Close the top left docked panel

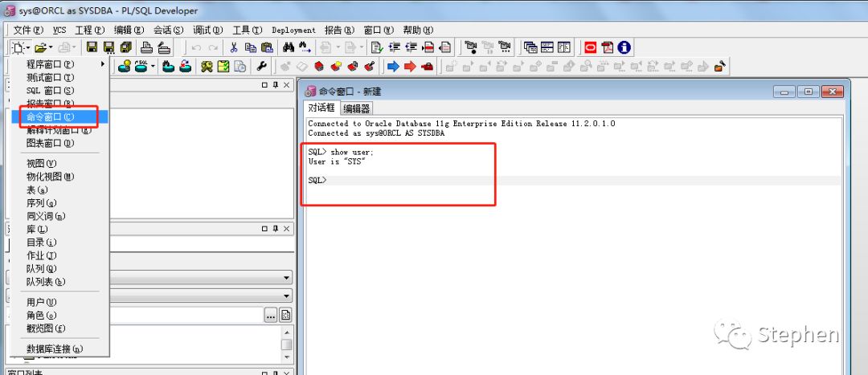point(286,84)
